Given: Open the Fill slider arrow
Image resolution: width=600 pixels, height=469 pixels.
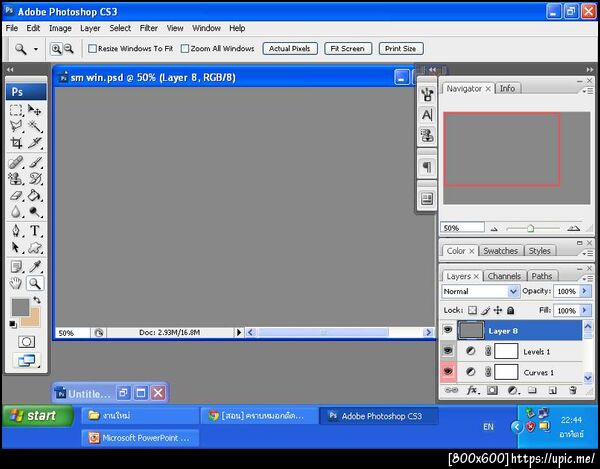Looking at the screenshot, I should (x=584, y=310).
